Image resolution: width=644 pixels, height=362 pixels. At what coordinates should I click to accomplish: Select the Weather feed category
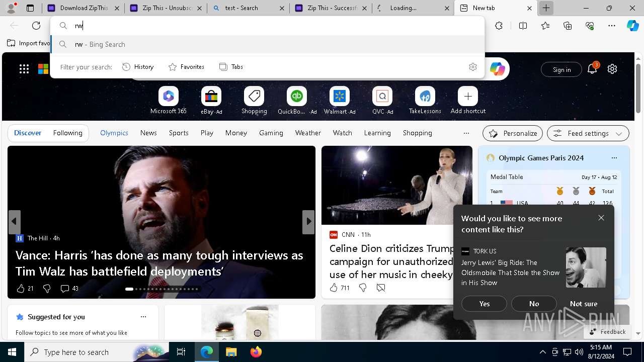point(308,133)
